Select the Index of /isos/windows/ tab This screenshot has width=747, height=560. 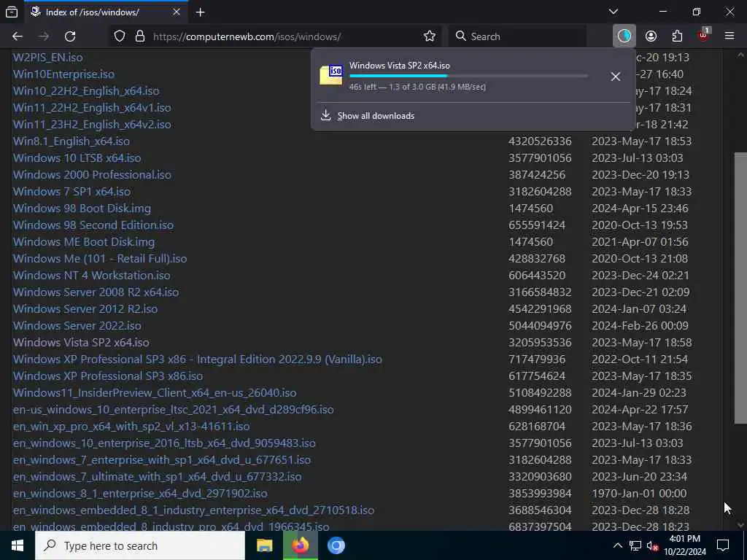point(106,12)
